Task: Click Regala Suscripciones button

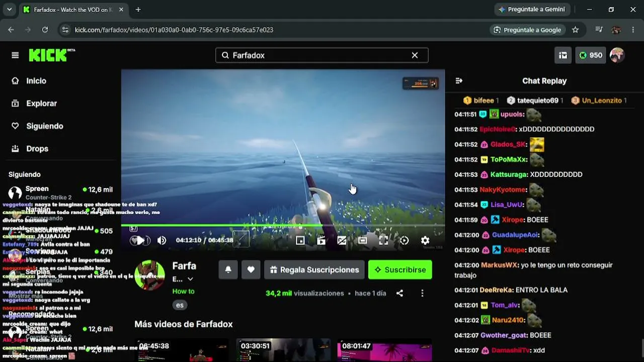Action: tap(314, 269)
